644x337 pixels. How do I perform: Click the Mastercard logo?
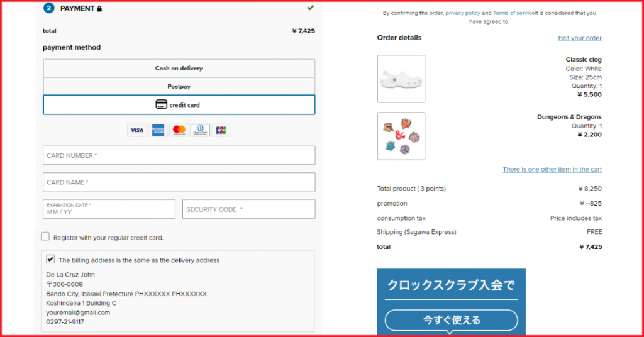tap(179, 130)
